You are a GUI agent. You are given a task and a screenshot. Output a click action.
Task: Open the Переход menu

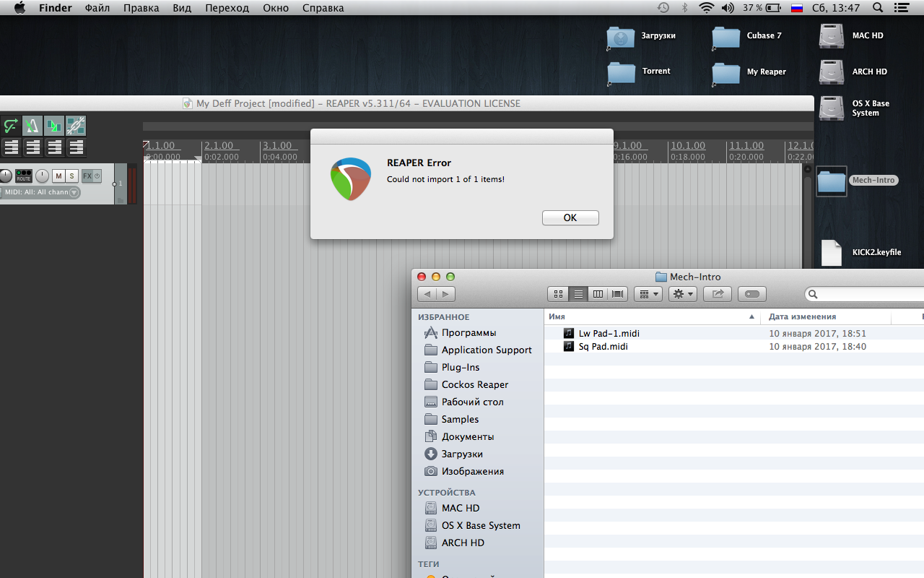[x=227, y=8]
